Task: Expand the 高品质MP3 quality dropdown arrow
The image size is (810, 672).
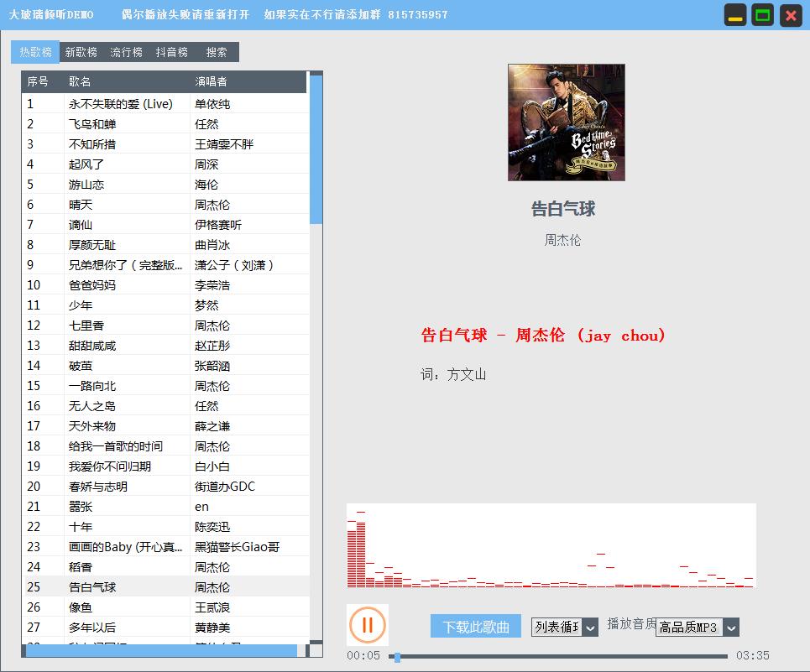Action: [731, 628]
